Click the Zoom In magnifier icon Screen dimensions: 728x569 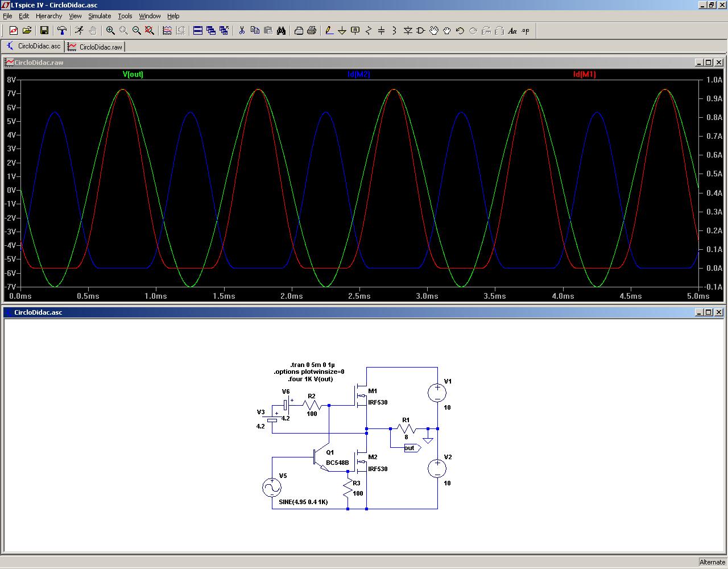(110, 31)
